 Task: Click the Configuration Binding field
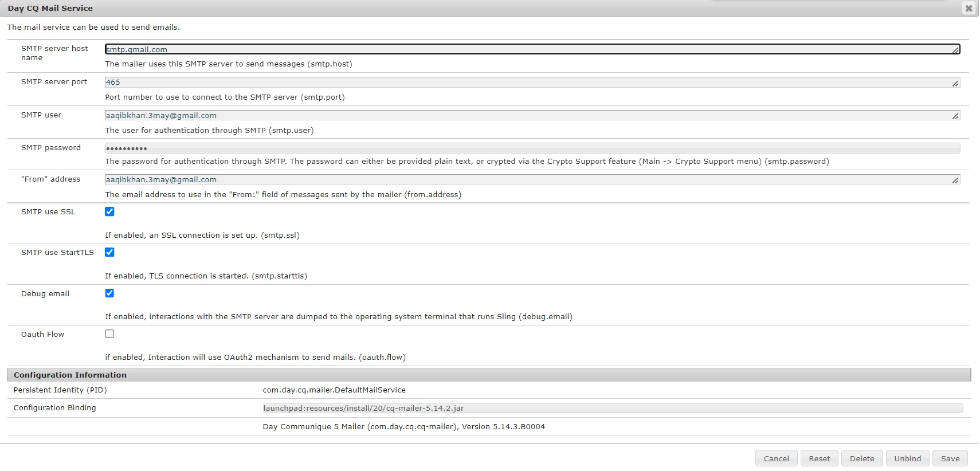(x=613, y=408)
